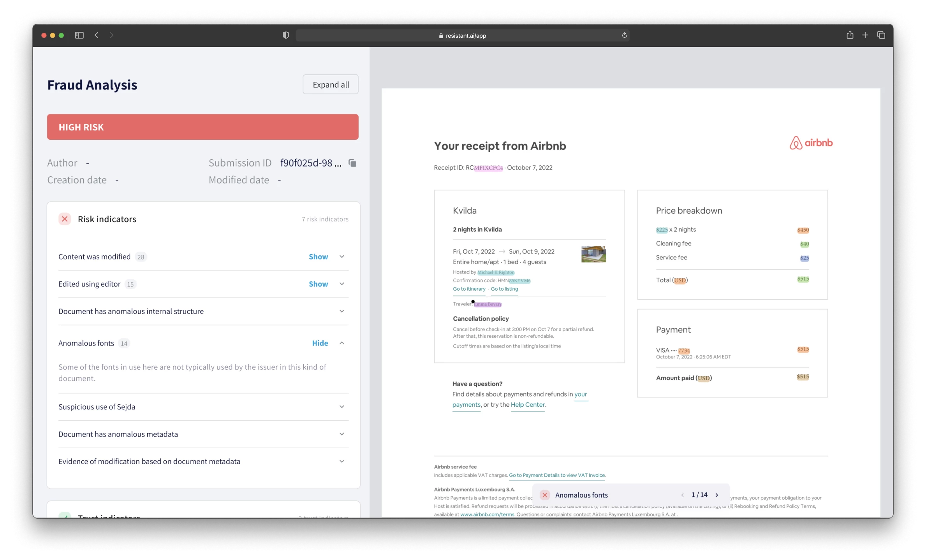Image resolution: width=926 pixels, height=560 pixels.
Task: Collapse the Anomalous fonts section chevron
Action: click(x=342, y=343)
